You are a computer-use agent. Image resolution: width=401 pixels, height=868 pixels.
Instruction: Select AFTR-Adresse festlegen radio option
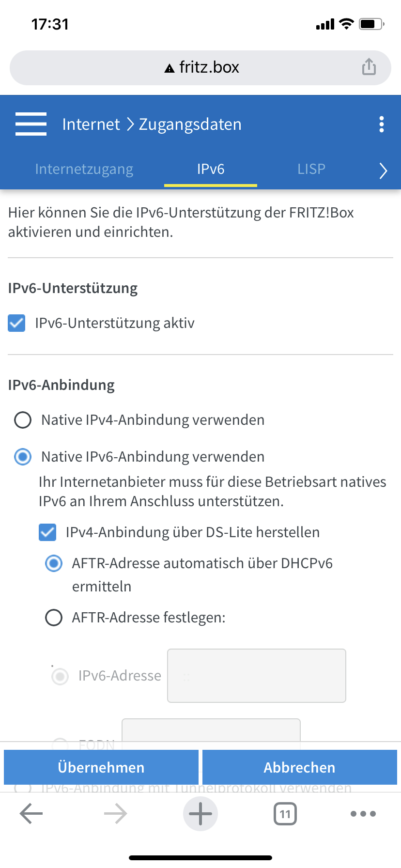tap(54, 618)
